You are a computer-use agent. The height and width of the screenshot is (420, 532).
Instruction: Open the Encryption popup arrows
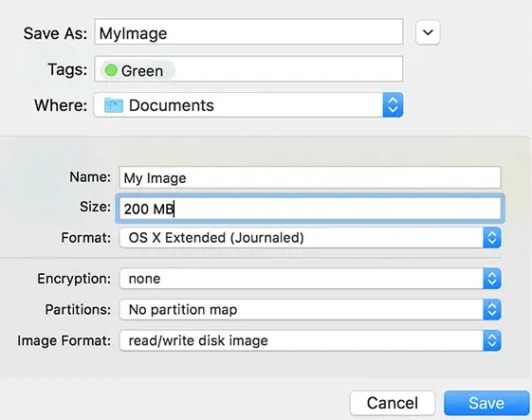point(492,279)
